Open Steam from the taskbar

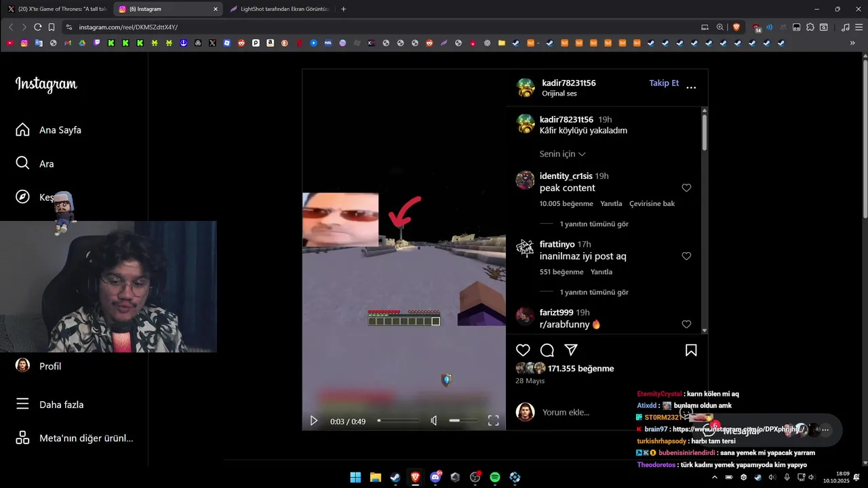click(395, 477)
